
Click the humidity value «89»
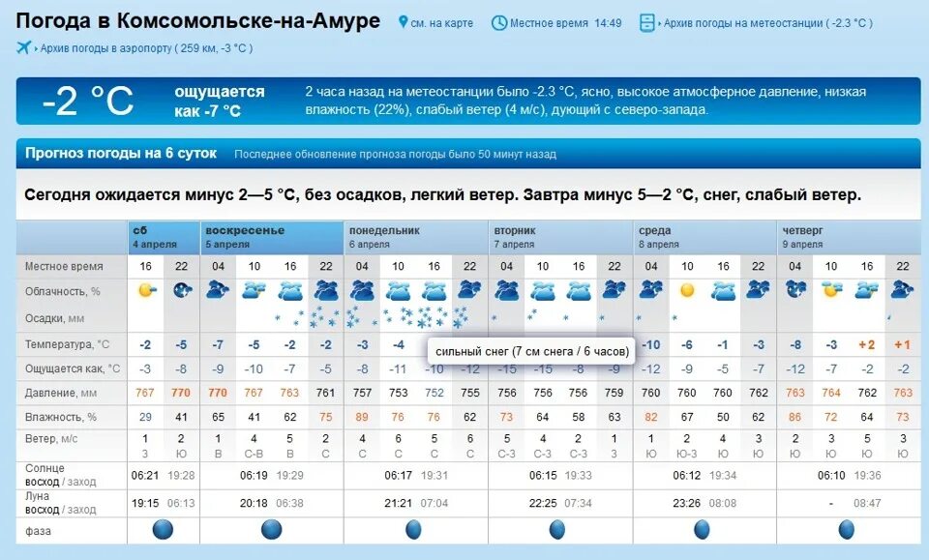tap(362, 417)
